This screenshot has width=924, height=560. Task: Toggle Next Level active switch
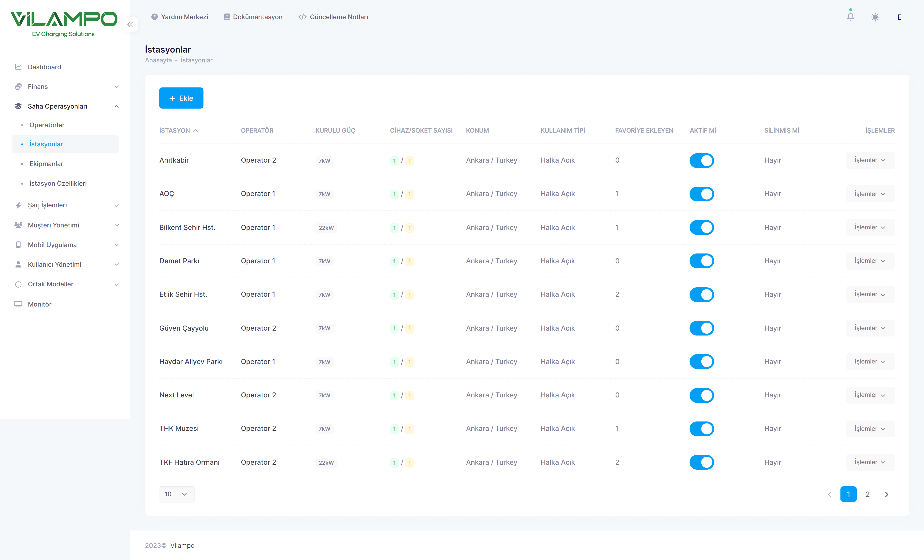click(x=701, y=395)
